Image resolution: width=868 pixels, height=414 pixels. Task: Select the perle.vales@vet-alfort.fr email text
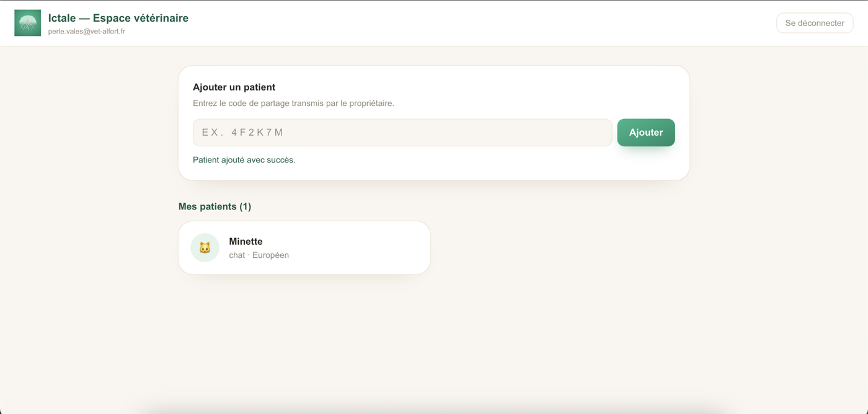(x=87, y=32)
